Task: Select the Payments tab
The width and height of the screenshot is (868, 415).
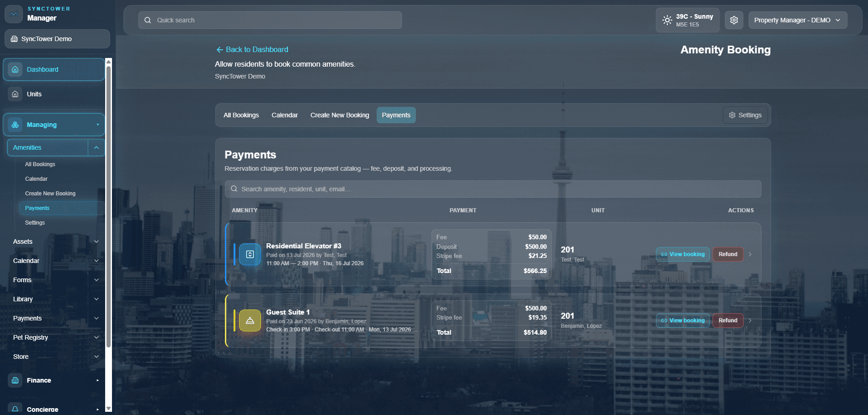Action: pyautogui.click(x=396, y=115)
